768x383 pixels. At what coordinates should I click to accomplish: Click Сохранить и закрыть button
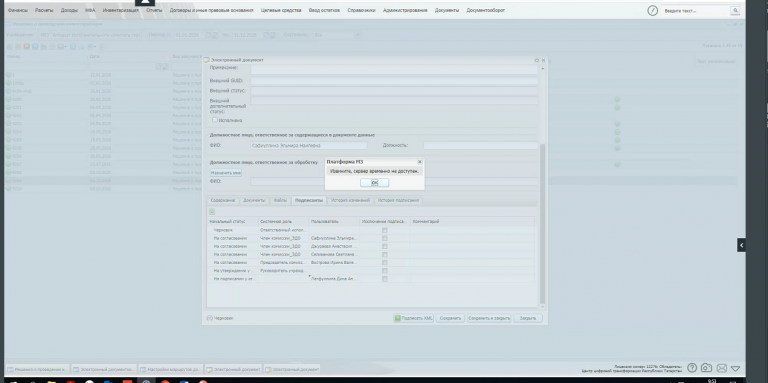point(489,318)
